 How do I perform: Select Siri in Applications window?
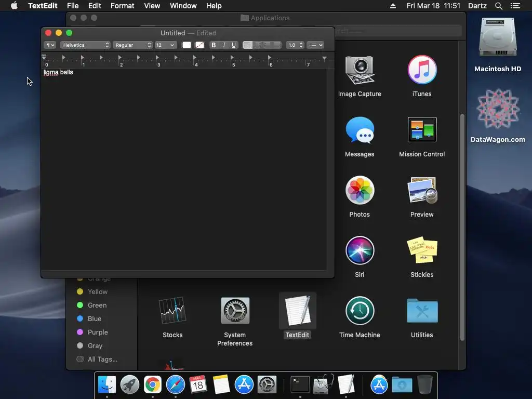click(360, 257)
